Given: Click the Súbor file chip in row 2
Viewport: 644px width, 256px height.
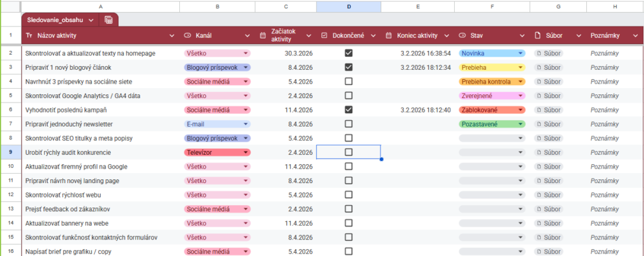Looking at the screenshot, I should 548,53.
